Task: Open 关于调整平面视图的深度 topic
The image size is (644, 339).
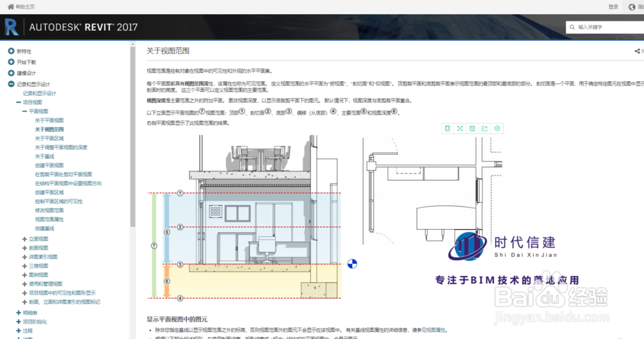Action: [x=61, y=147]
